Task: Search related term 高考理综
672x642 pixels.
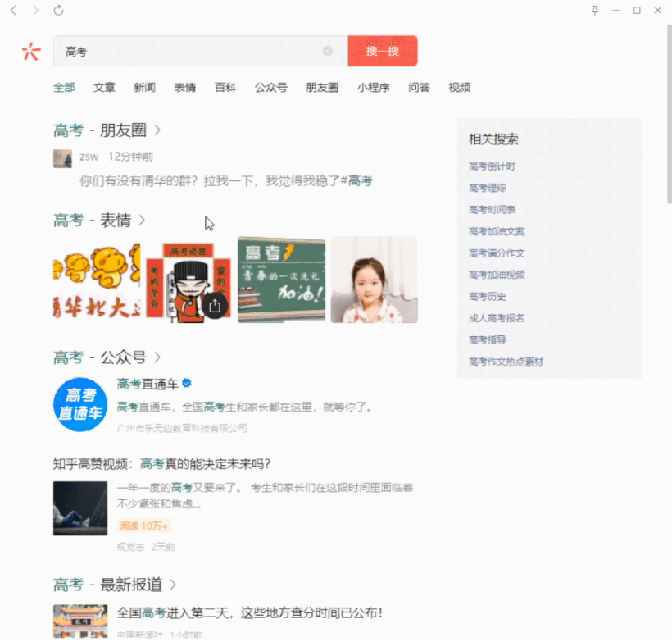Action: [488, 188]
